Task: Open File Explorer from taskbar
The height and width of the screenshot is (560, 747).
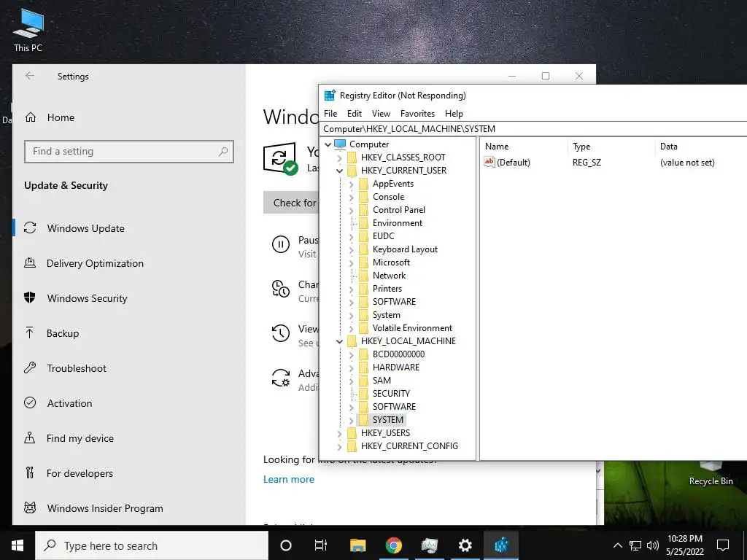Action: 357,545
